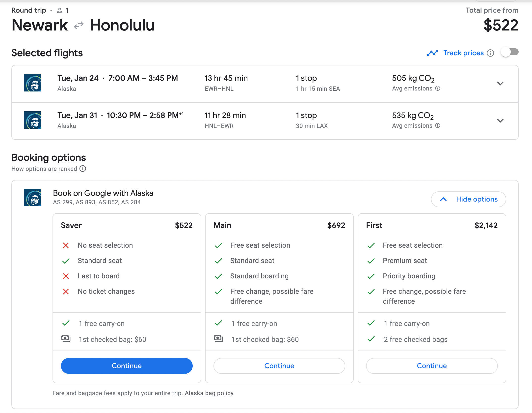Open info icon beside 535 kg emissions
This screenshot has height=413, width=532.
(x=438, y=126)
